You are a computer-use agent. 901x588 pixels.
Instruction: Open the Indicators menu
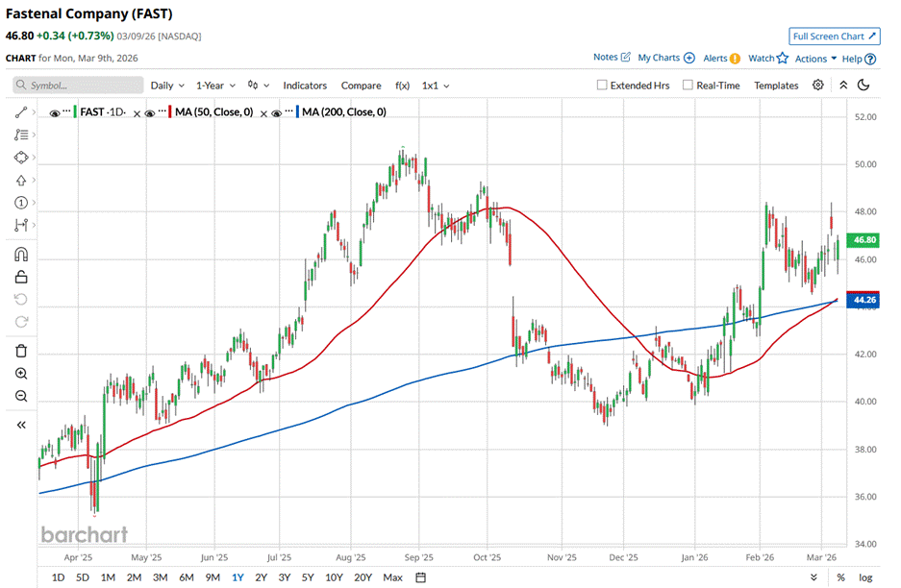click(305, 86)
